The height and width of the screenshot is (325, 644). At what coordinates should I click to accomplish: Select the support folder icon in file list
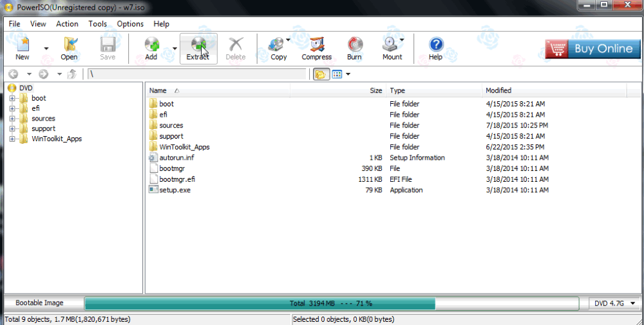pyautogui.click(x=153, y=136)
